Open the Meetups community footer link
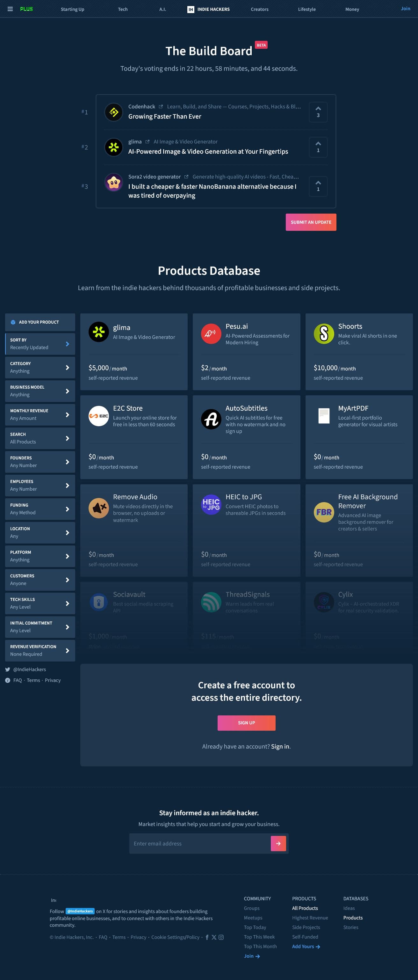Screen dimensions: 418x980 [253, 918]
